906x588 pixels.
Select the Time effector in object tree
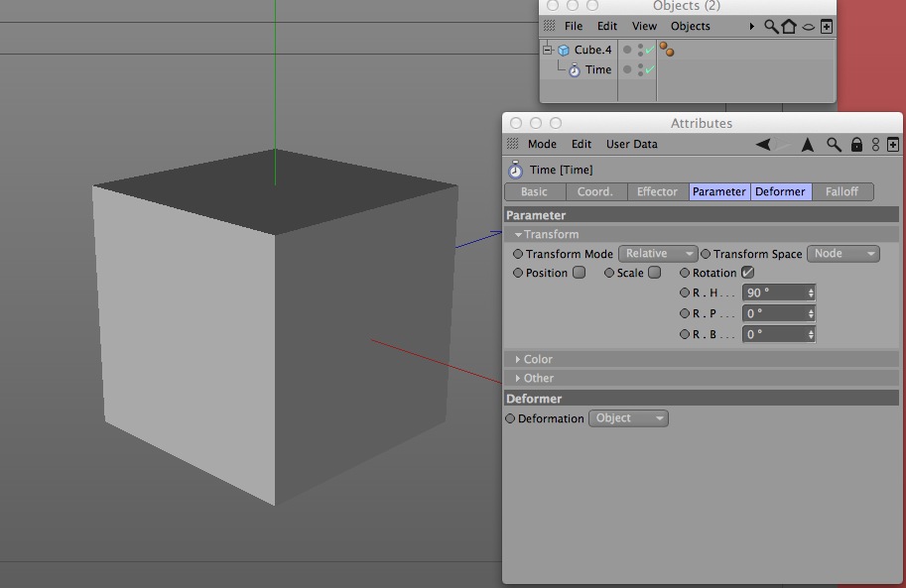tap(597, 69)
